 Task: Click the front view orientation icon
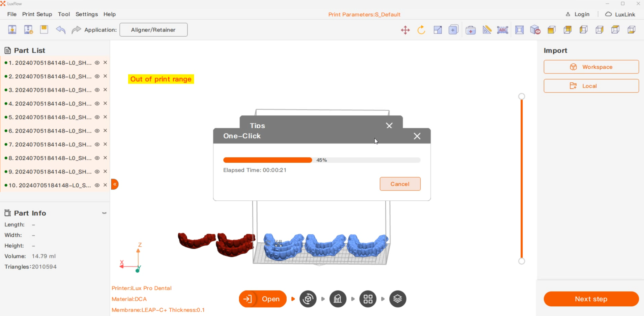[551, 29]
